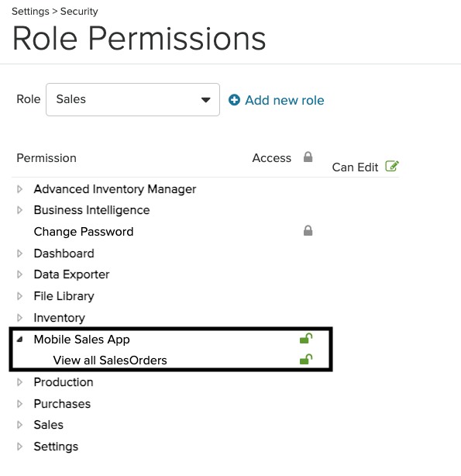Screen dimensions: 461x476
Task: Click the Add new role link
Action: click(x=284, y=100)
